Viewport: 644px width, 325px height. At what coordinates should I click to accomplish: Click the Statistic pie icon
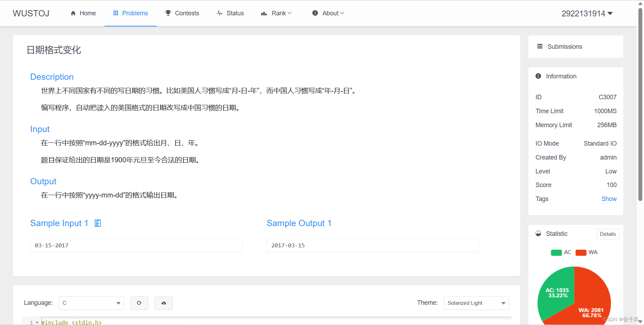538,233
